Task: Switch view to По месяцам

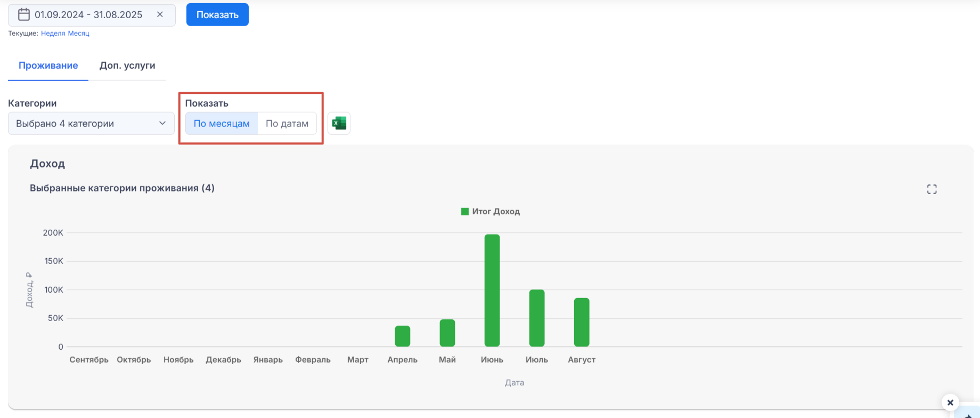Action: [x=222, y=124]
